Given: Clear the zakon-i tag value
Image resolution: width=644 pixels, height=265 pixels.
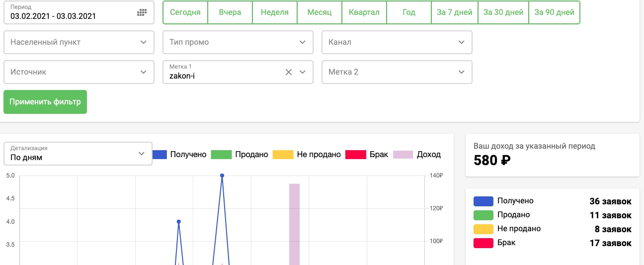Looking at the screenshot, I should (288, 72).
